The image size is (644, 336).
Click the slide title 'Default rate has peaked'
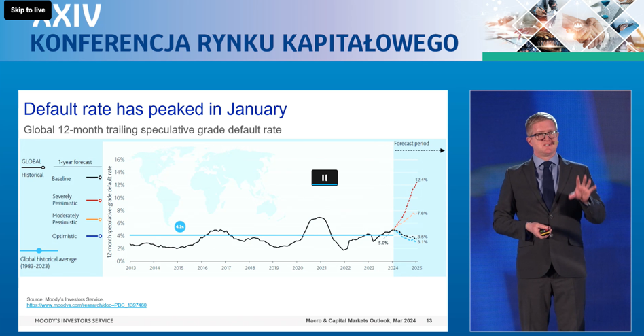click(155, 109)
